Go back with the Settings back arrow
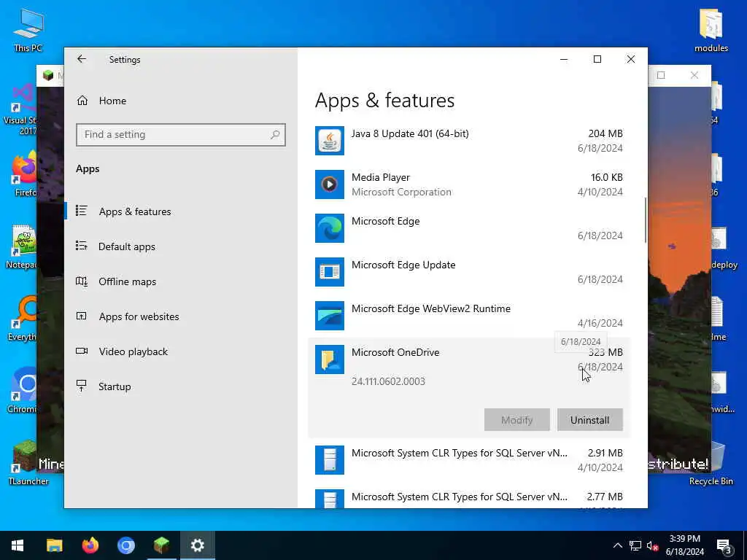The image size is (747, 560). (82, 59)
